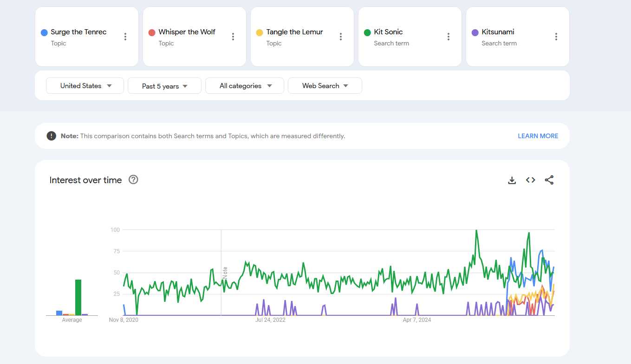Click the purple Kitsunami dot
This screenshot has width=631, height=364.
click(475, 32)
